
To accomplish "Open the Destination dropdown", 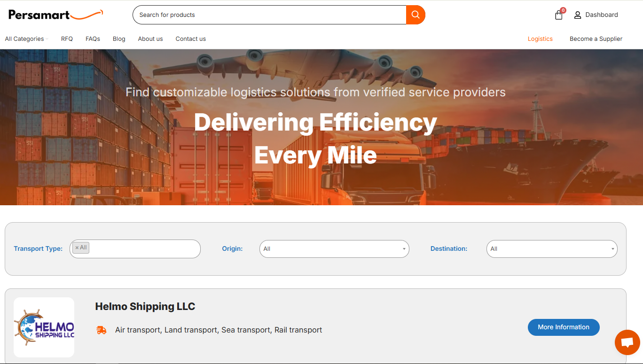I will [551, 249].
